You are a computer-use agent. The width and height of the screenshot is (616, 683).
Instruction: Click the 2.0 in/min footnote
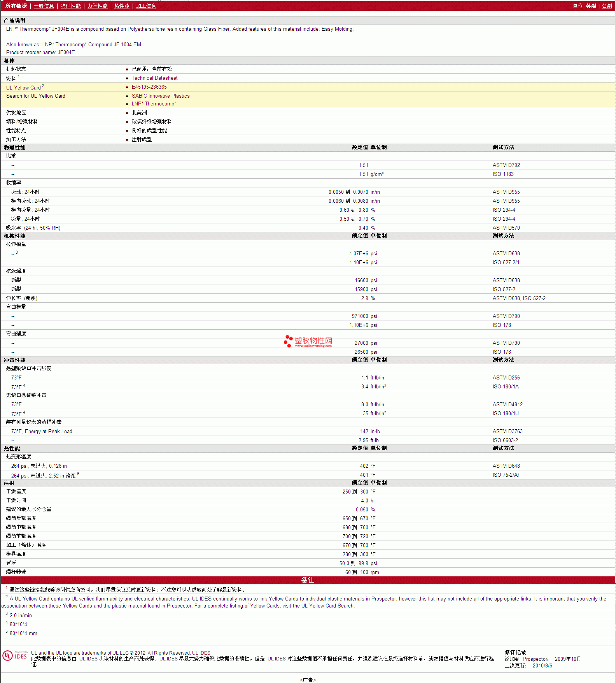click(x=21, y=615)
